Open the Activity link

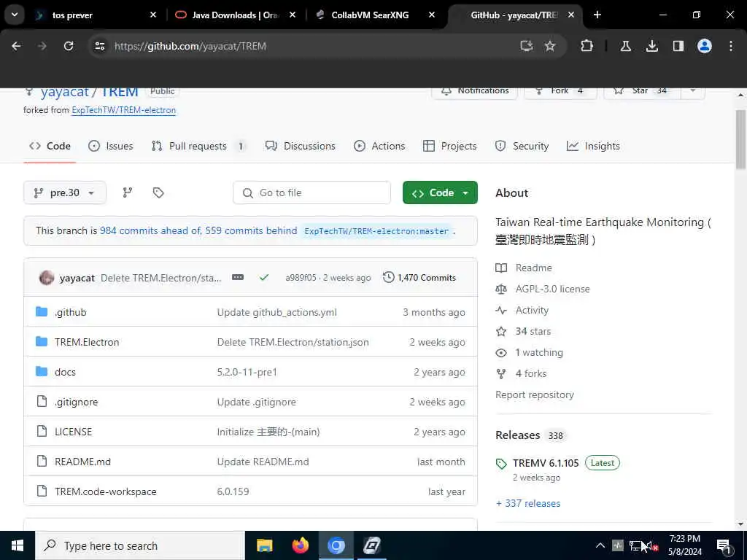532,311
